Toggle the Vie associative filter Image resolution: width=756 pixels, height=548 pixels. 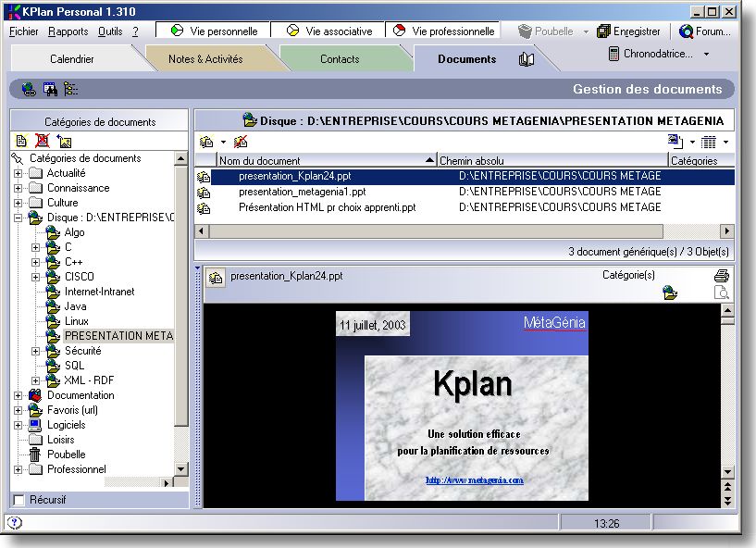click(x=328, y=31)
